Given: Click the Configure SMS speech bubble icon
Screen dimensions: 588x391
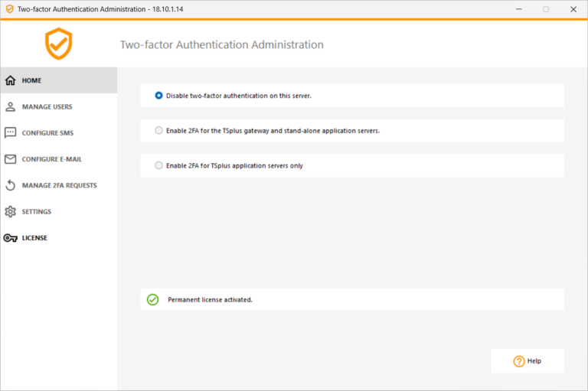Looking at the screenshot, I should point(11,132).
